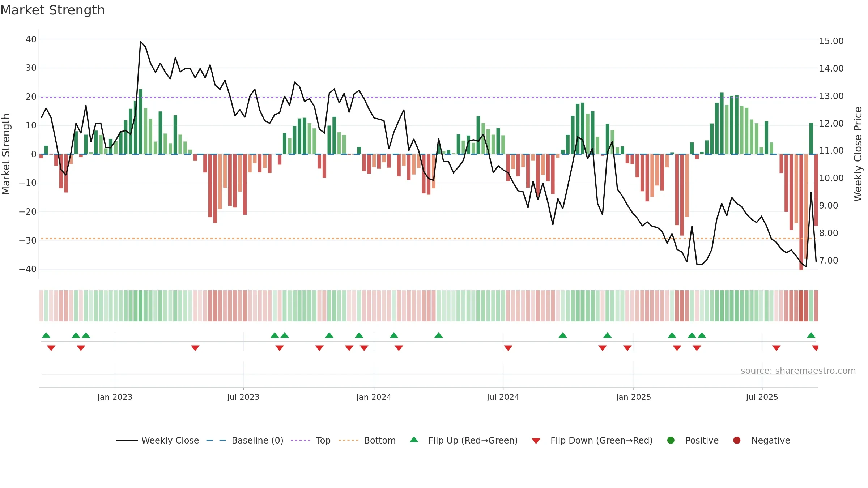This screenshot has width=868, height=488.
Task: Click the deepest red bar near −40
Action: 801,212
